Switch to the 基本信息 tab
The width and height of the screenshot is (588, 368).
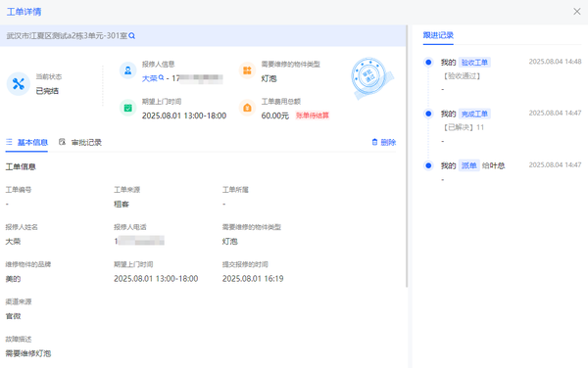pyautogui.click(x=26, y=142)
